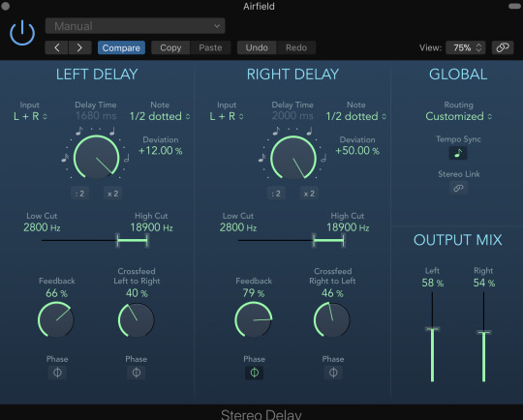This screenshot has width=523, height=420.
Task: Click Right Delay Low Cut slider handle
Action: click(314, 240)
